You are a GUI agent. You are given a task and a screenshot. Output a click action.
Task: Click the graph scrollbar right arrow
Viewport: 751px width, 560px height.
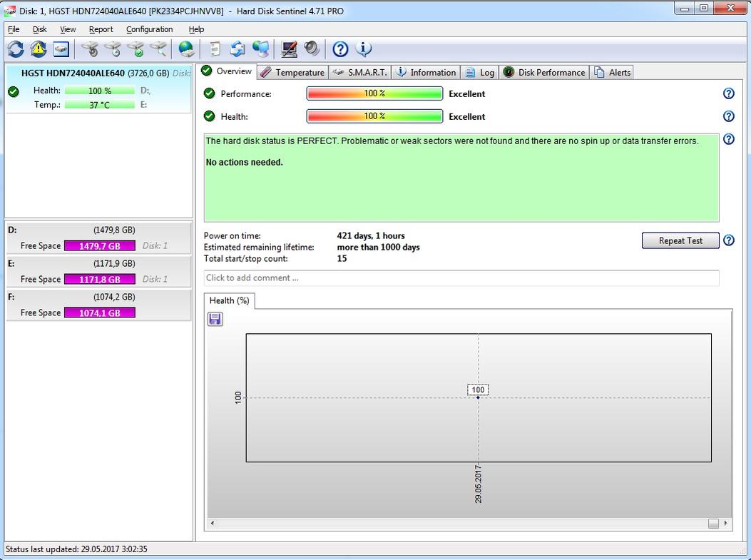[x=725, y=523]
